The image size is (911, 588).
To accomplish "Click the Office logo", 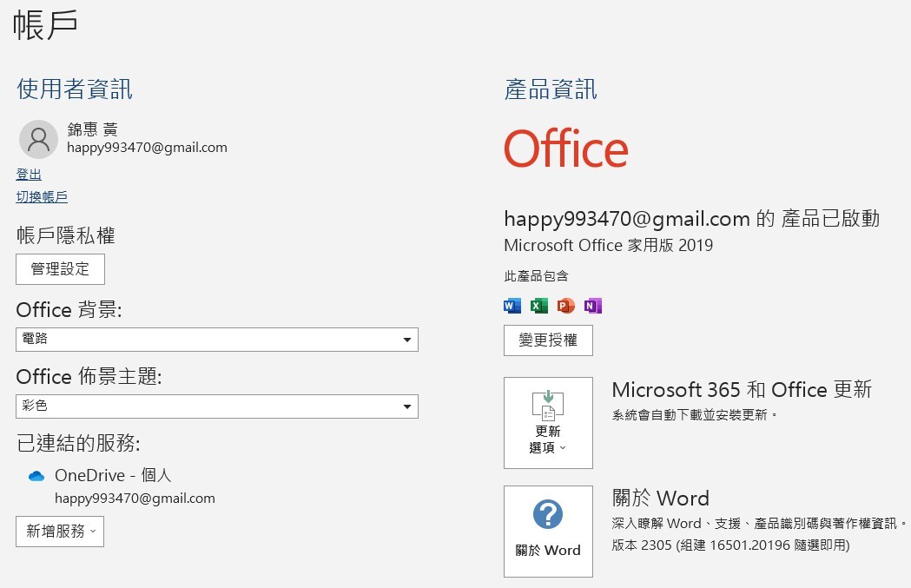I will pyautogui.click(x=566, y=149).
